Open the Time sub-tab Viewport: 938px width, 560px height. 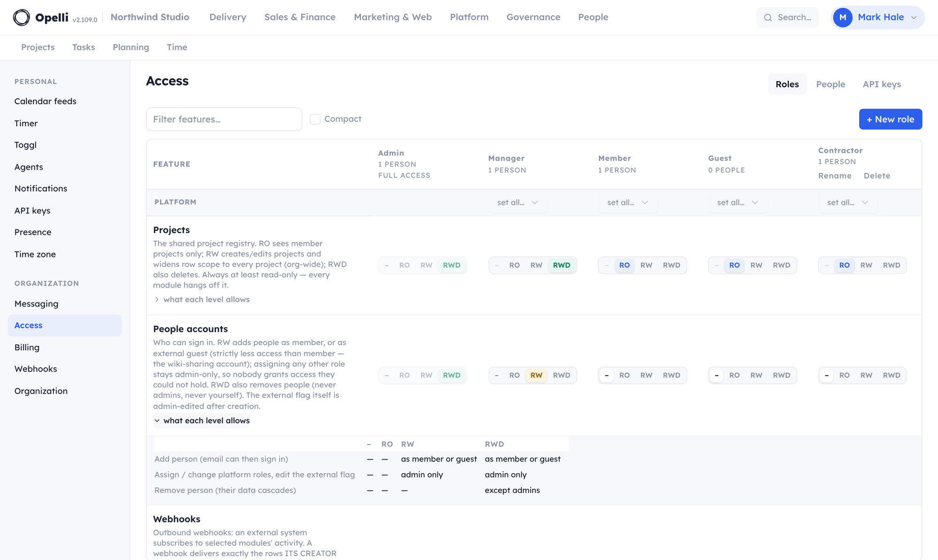pos(177,47)
